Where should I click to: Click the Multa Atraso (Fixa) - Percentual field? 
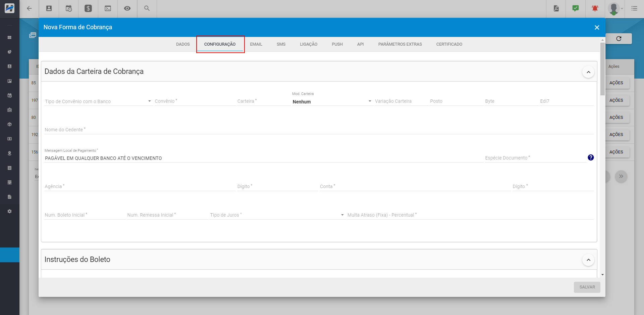(x=470, y=215)
